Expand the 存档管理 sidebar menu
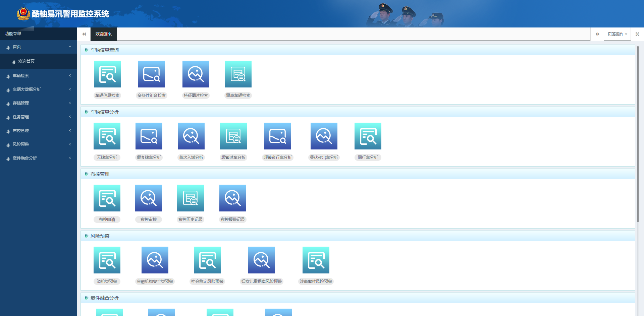The image size is (644, 316). (39, 103)
